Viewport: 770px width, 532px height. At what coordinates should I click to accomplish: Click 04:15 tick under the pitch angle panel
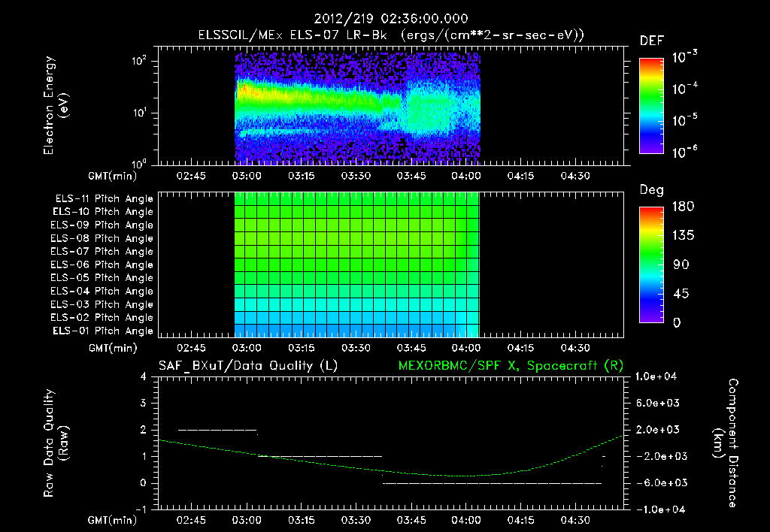[x=520, y=348]
